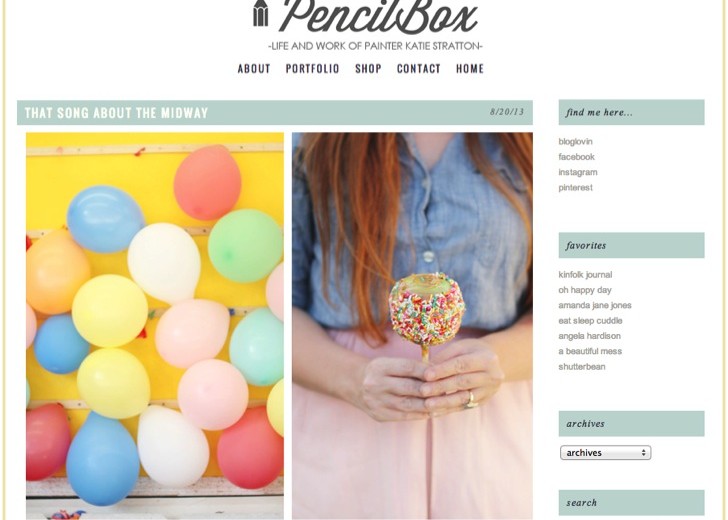
Task: Open the pinterest link
Action: click(x=575, y=188)
